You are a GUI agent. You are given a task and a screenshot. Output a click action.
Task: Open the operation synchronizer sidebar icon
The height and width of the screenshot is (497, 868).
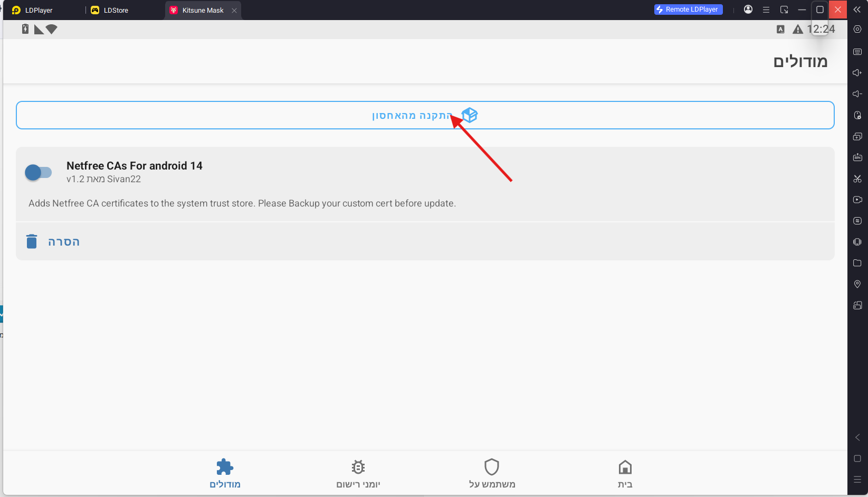pos(857,221)
